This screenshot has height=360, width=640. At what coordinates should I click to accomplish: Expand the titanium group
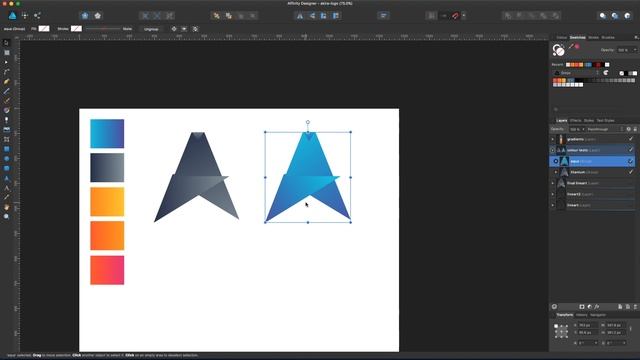coord(556,172)
